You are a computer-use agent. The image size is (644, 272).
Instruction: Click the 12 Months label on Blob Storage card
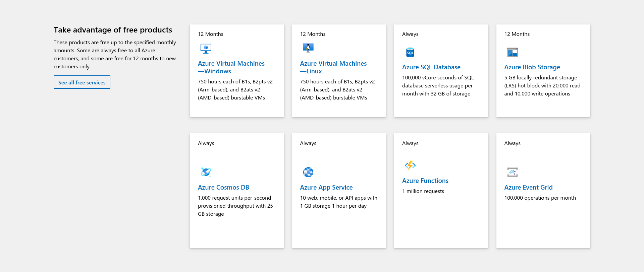pos(517,34)
